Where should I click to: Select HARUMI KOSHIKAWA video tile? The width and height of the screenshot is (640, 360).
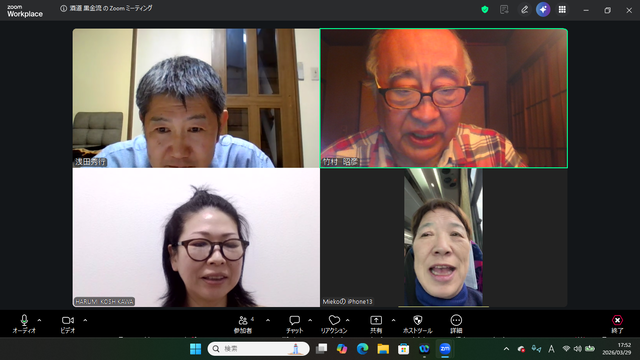pyautogui.click(x=196, y=238)
